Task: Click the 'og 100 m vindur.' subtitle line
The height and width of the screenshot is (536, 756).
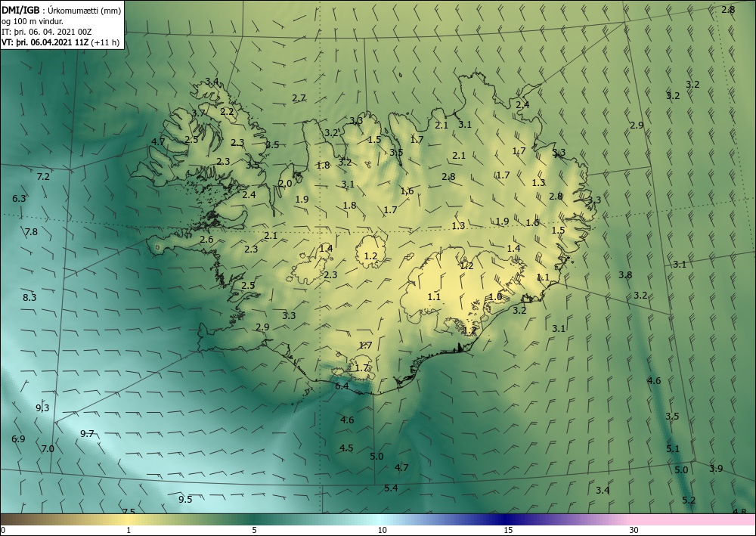Action: coord(33,21)
